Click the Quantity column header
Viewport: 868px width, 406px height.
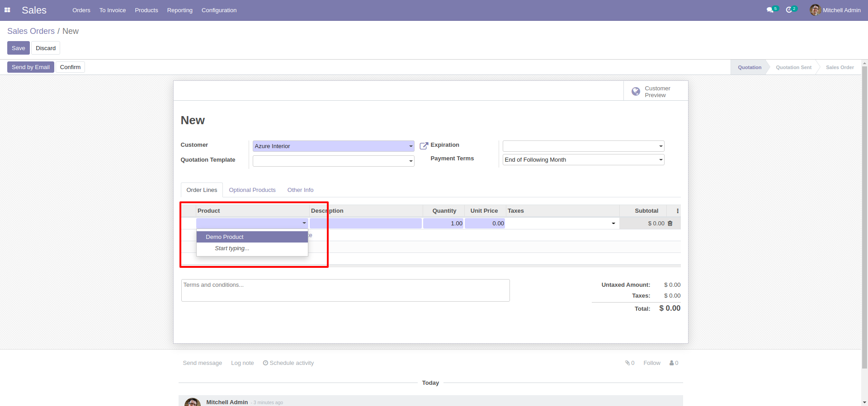click(444, 211)
